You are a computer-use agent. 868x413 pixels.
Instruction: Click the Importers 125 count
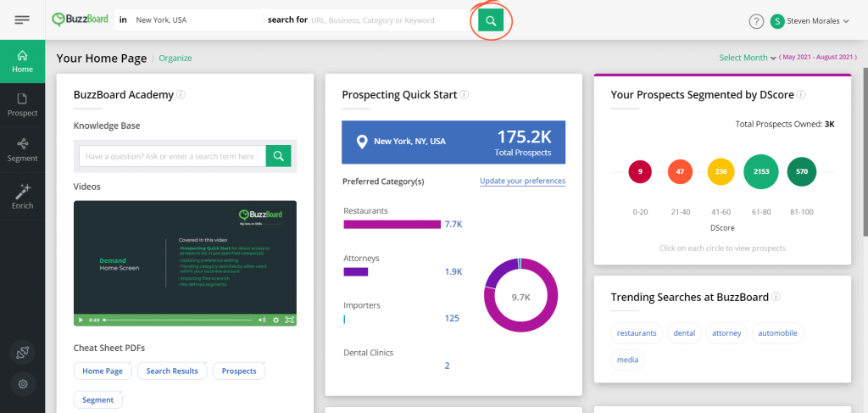452,318
